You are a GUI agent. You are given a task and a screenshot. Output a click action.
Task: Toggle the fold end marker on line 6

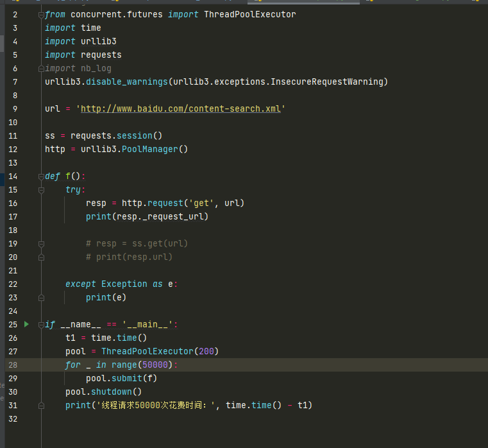point(41,69)
